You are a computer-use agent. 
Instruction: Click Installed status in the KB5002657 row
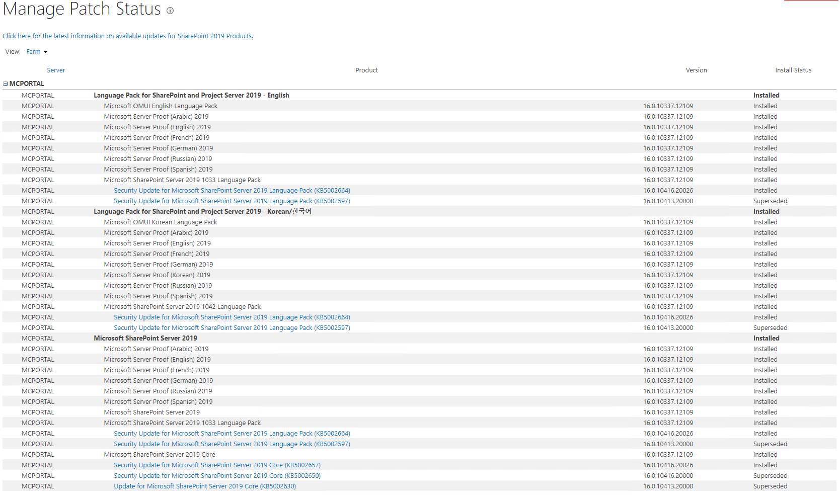(x=765, y=465)
